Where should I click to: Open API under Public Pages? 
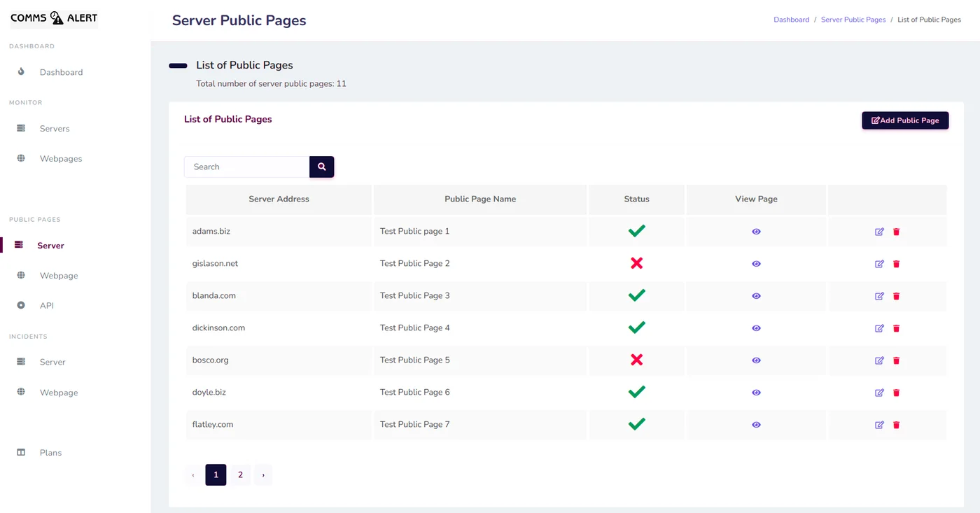pos(47,306)
